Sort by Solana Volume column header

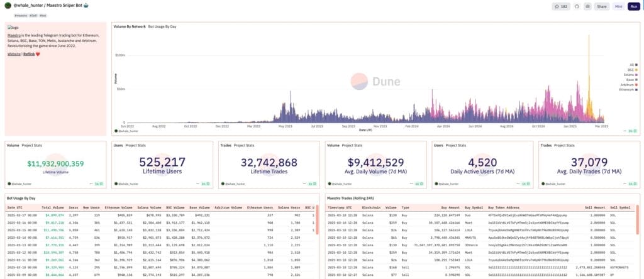point(149,207)
